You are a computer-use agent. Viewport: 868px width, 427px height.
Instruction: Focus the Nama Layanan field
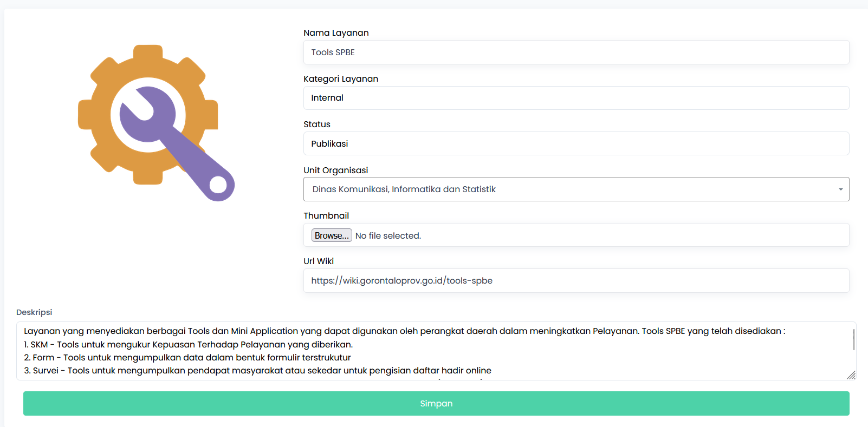click(x=575, y=52)
